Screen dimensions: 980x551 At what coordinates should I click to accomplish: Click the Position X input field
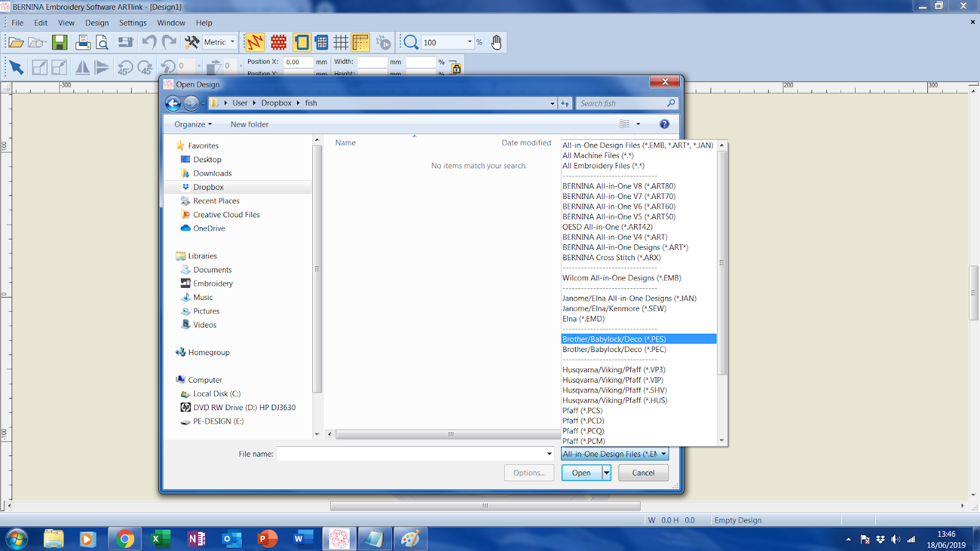[x=298, y=62]
